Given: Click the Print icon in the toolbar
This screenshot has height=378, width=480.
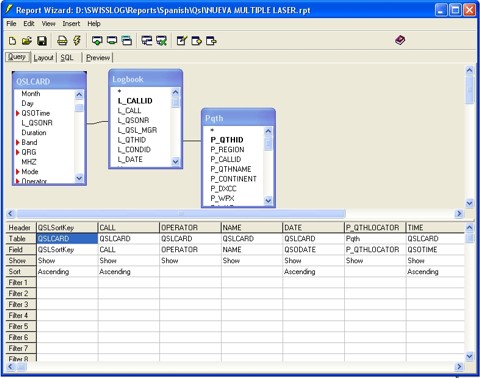Looking at the screenshot, I should (x=62, y=41).
